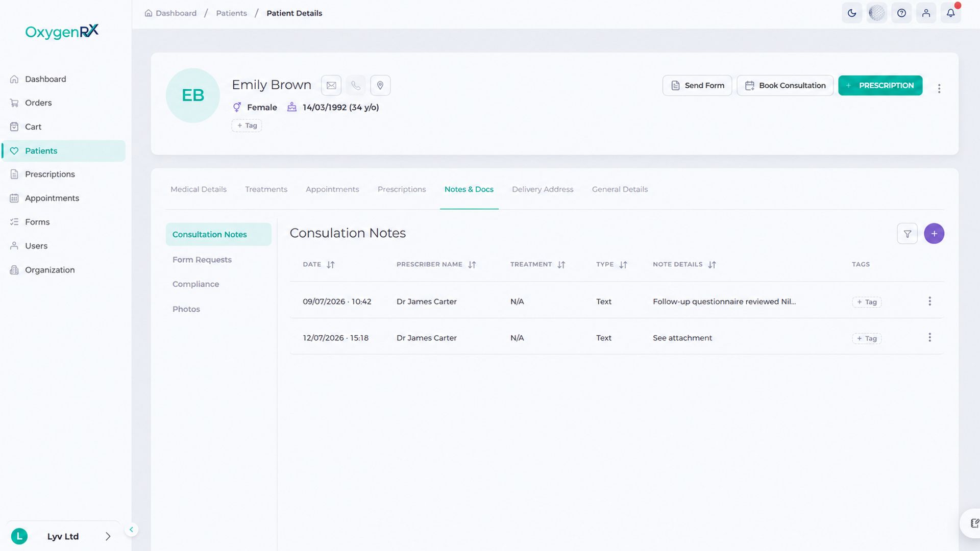The width and height of the screenshot is (980, 551).
Task: Toggle dark mode with the moon icon
Action: [852, 13]
